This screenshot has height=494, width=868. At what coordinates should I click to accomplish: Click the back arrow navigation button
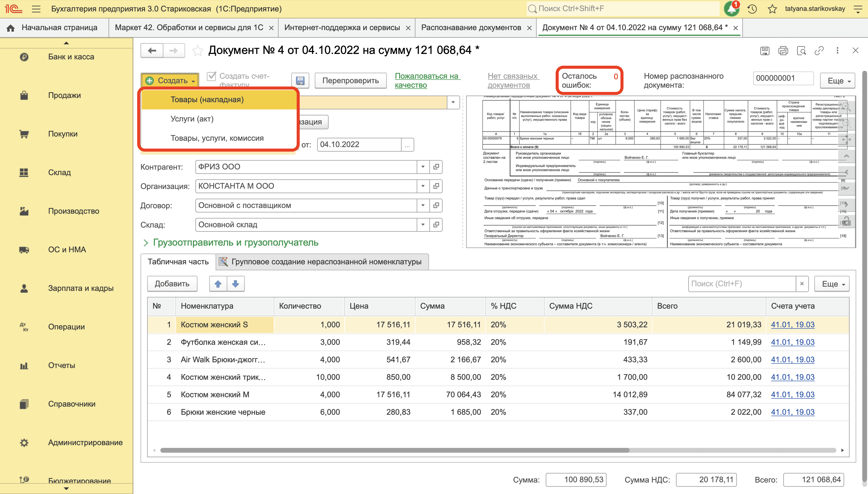point(152,51)
